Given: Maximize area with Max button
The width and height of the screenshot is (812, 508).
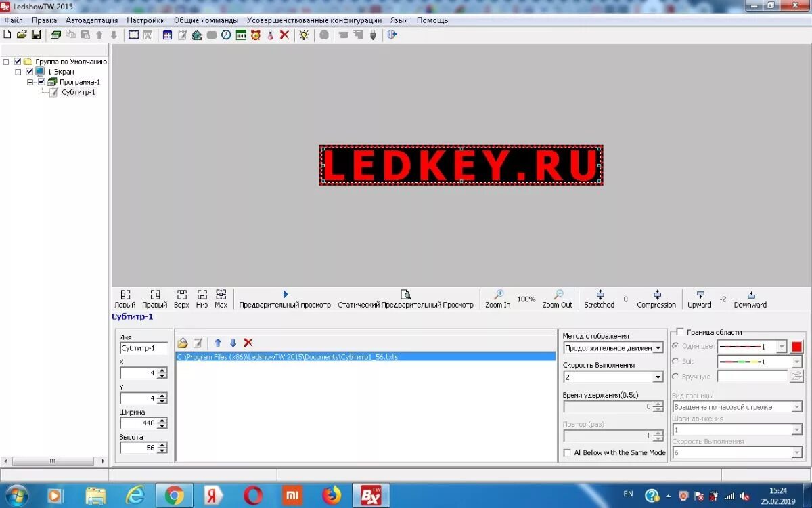Looking at the screenshot, I should (221, 299).
